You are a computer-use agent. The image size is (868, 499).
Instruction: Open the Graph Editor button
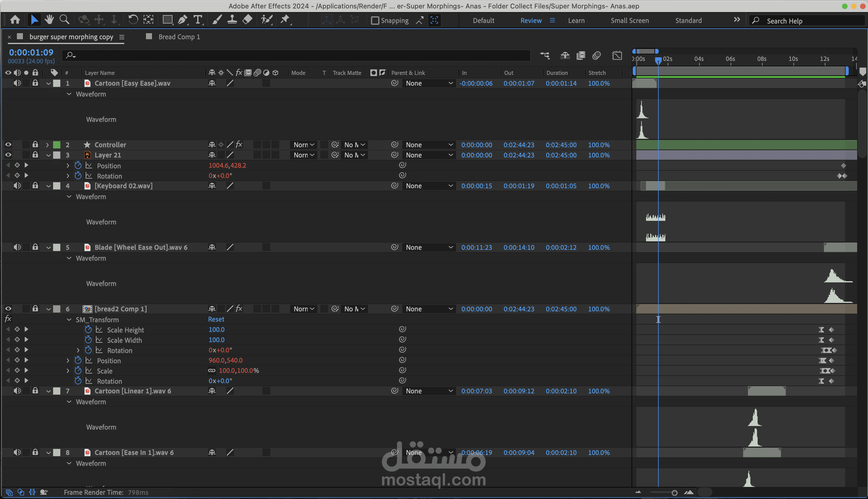tap(617, 56)
